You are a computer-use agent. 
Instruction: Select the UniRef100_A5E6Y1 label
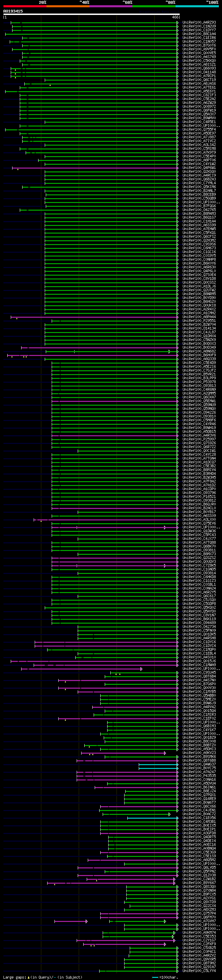pos(199,91)
